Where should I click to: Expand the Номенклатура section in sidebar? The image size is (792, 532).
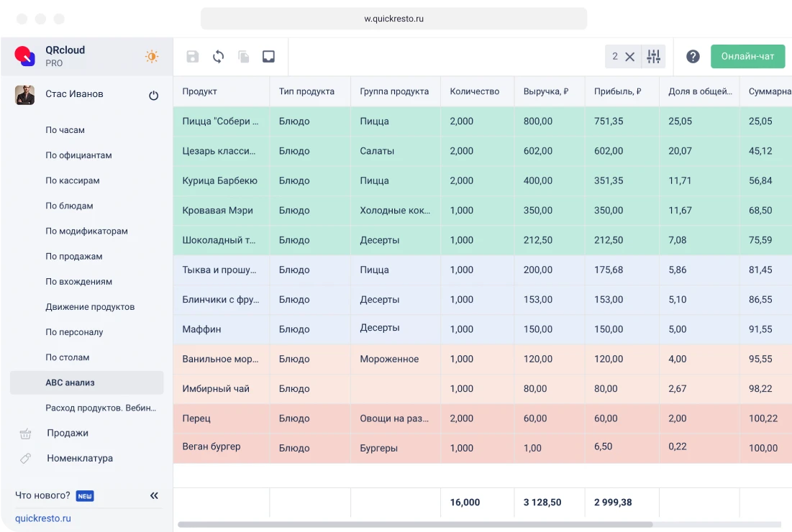pyautogui.click(x=79, y=458)
